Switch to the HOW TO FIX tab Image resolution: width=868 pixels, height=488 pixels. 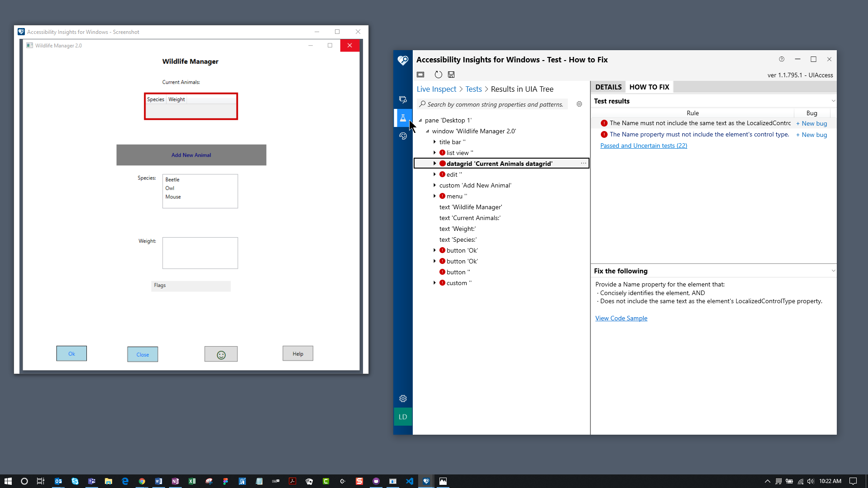(x=649, y=87)
